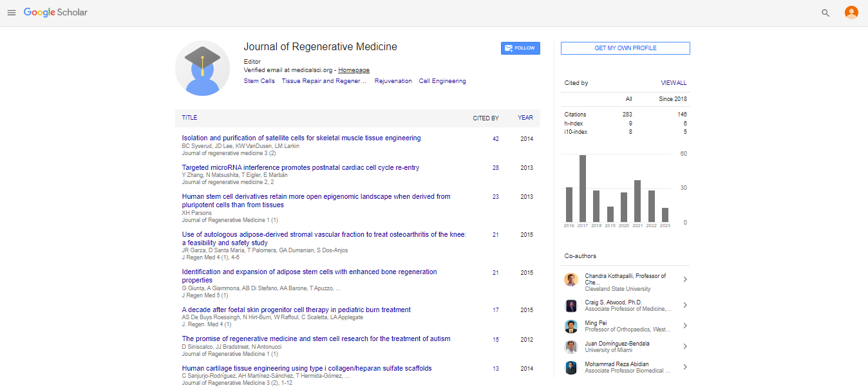
Task: Open the Targeted microRNA interference article
Action: (x=301, y=167)
